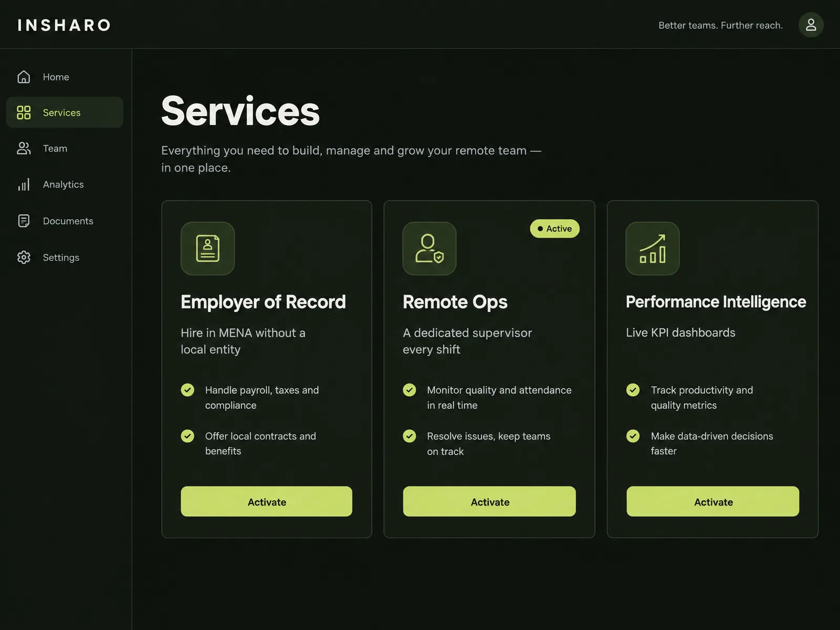
Task: Click the Services page heading
Action: (240, 111)
